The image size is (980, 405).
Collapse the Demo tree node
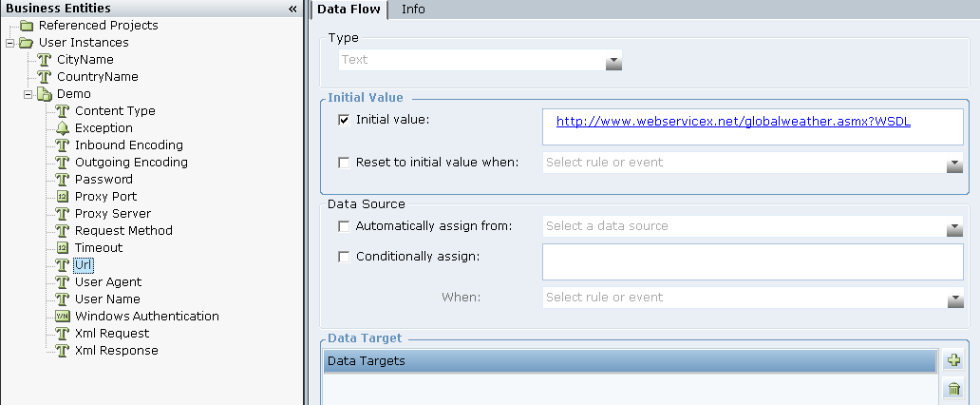pyautogui.click(x=28, y=94)
